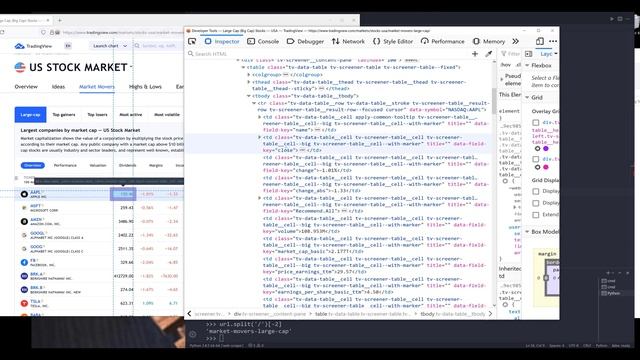Expand the Pseudo-elements section
Viewport: 640px width, 360px height.
[502, 79]
